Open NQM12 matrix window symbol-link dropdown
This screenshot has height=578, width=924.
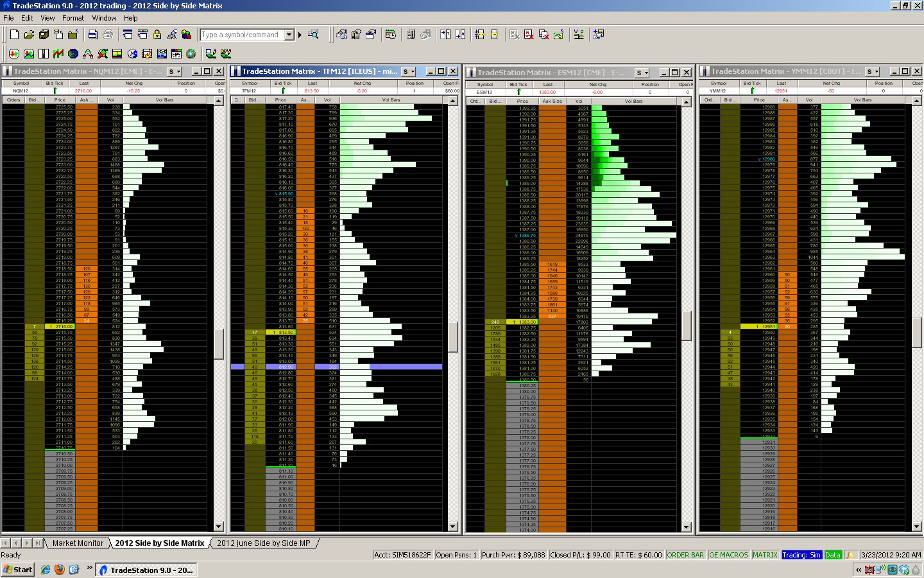(175, 71)
